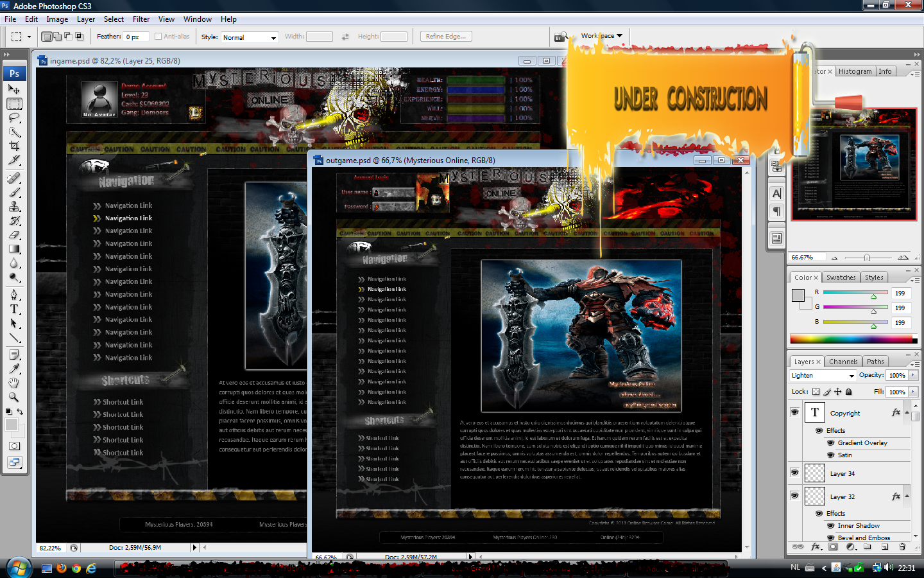Select the Clone Stamp tool

click(14, 206)
